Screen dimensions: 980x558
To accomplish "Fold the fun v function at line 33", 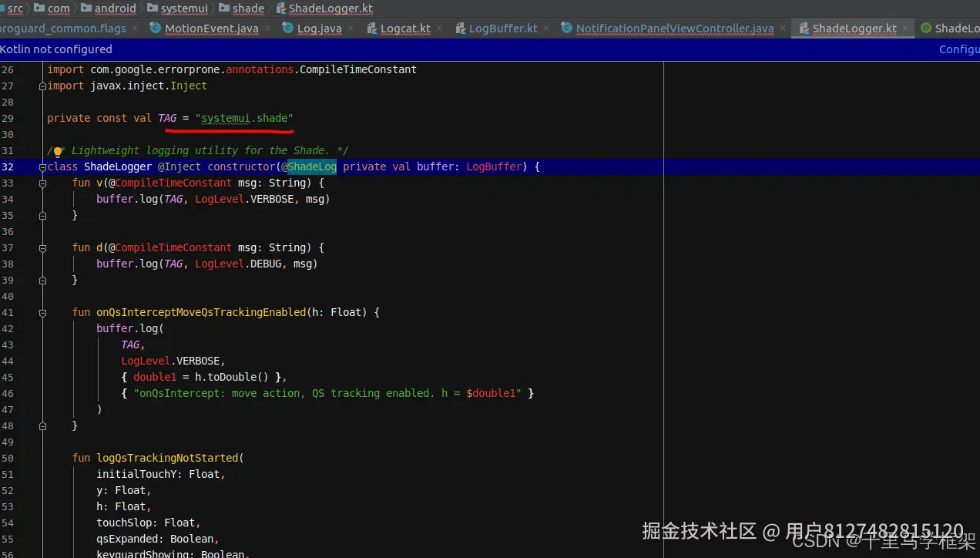I will coord(42,183).
